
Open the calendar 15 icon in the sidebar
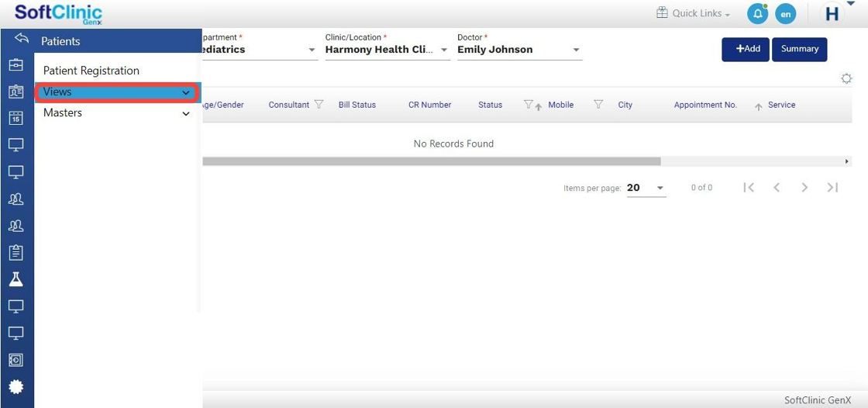tap(16, 118)
